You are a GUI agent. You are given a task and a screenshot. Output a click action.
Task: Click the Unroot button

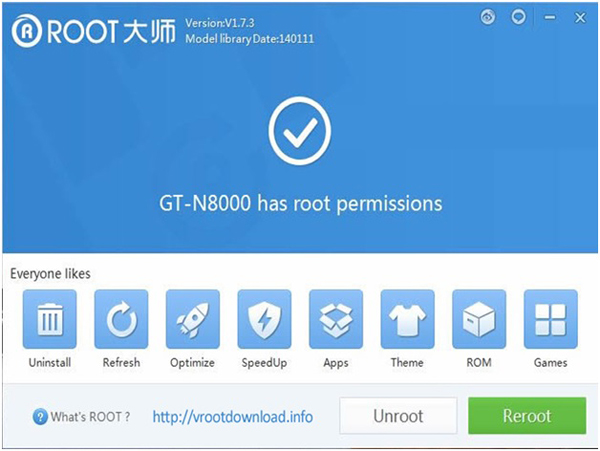(398, 416)
